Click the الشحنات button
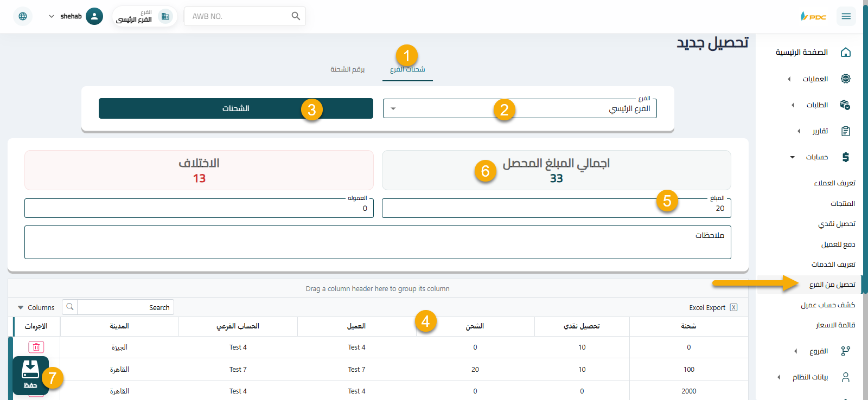 [235, 108]
